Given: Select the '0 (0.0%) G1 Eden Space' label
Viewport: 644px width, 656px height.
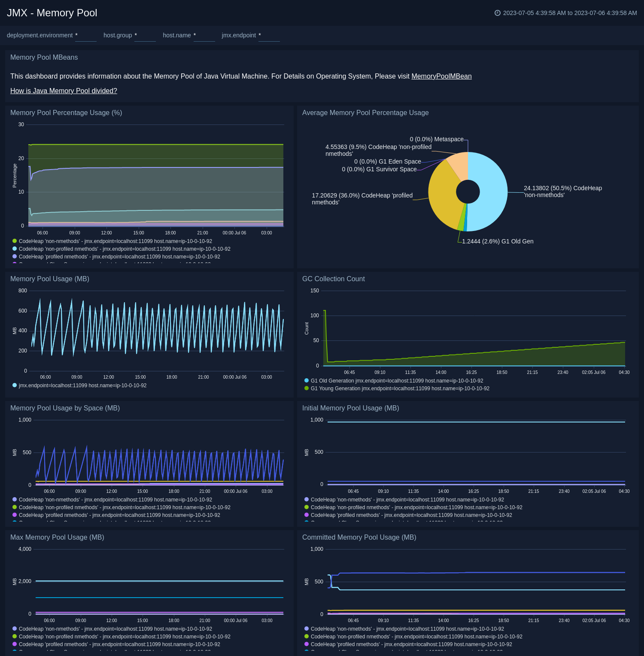Looking at the screenshot, I should pos(388,161).
